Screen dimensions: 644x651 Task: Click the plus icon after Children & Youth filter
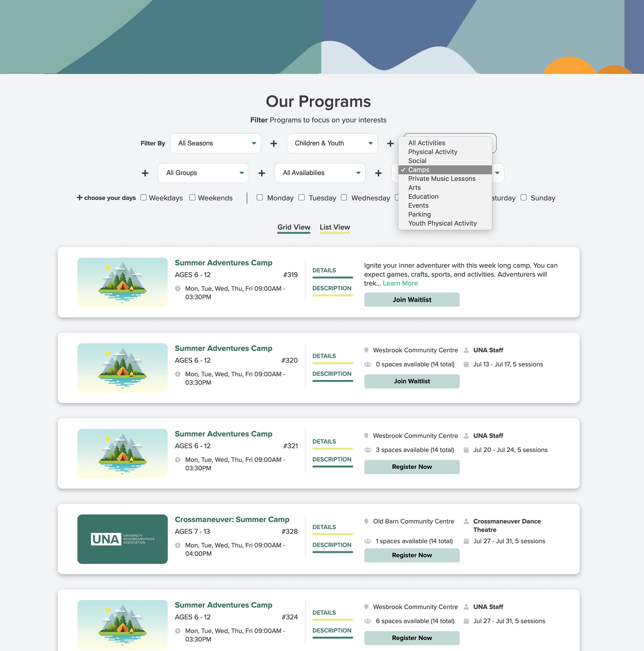390,143
